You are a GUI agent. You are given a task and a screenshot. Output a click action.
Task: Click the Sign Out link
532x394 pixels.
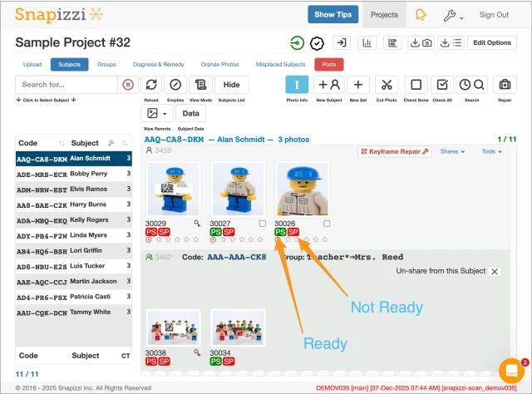[494, 15]
